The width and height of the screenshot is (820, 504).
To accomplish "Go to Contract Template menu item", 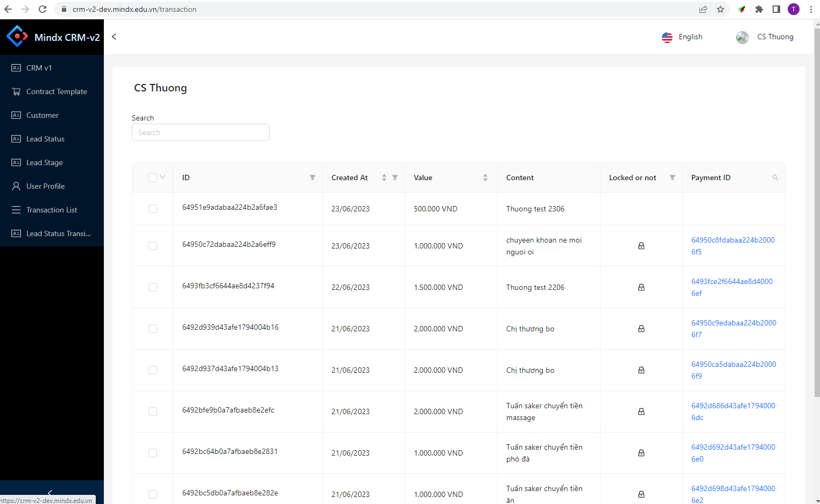I will coord(52,91).
